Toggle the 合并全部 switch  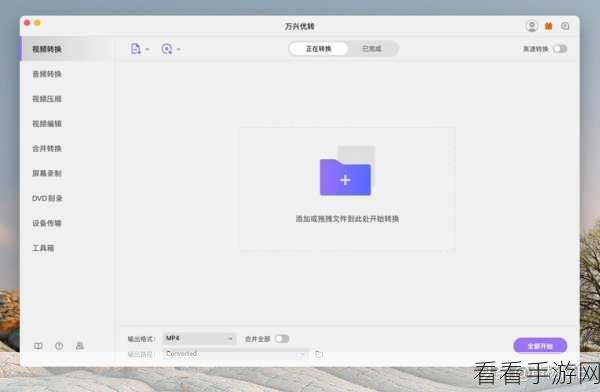[282, 339]
